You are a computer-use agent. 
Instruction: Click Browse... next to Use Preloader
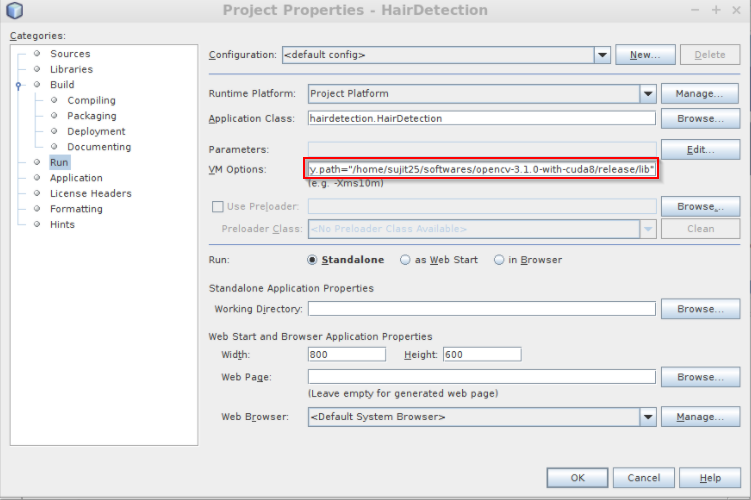coord(700,206)
